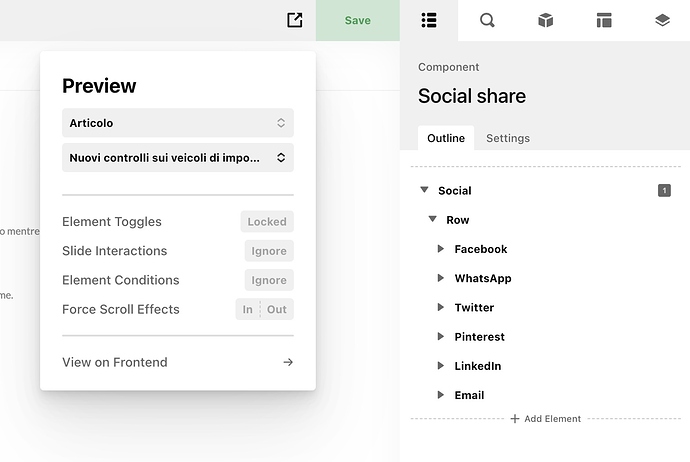Toggle Slide Interactions Ignore switch
This screenshot has height=462, width=690.
point(269,251)
